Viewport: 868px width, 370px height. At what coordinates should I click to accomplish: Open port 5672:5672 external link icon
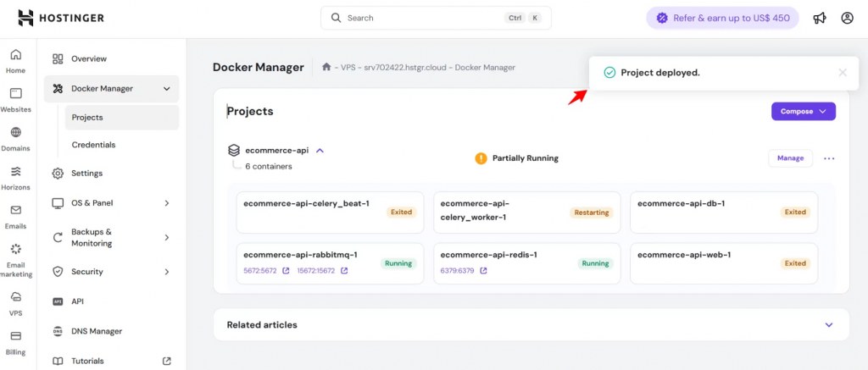(x=287, y=271)
